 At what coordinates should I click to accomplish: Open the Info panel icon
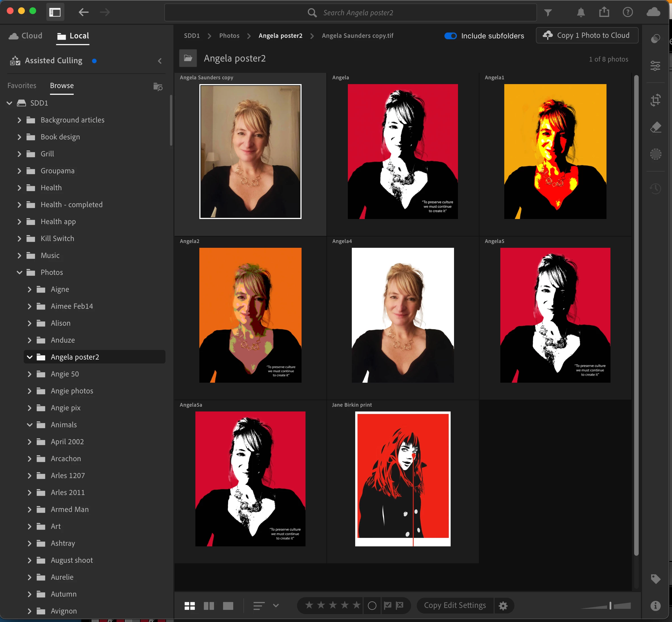coord(655,606)
